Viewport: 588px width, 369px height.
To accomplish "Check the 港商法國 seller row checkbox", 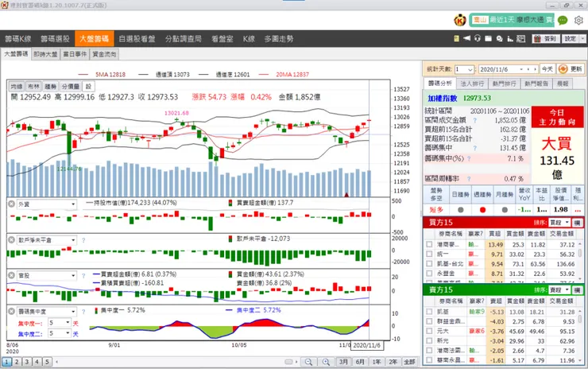I will click(x=429, y=351).
